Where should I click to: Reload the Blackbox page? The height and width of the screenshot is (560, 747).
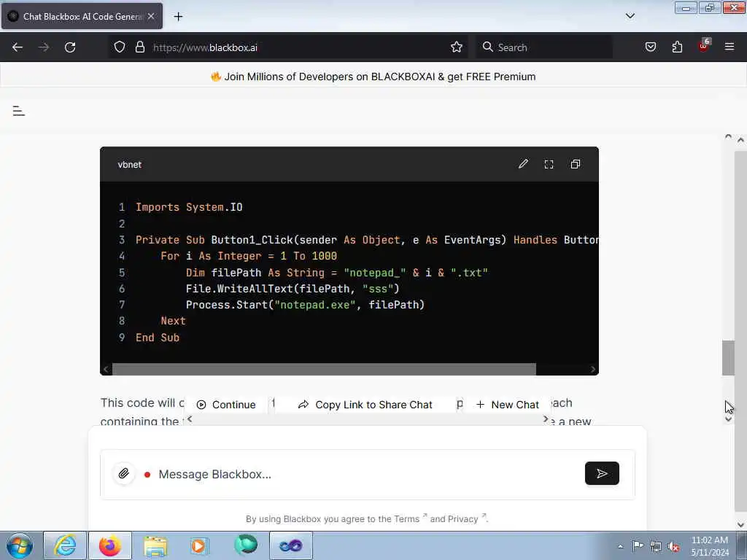click(x=70, y=47)
